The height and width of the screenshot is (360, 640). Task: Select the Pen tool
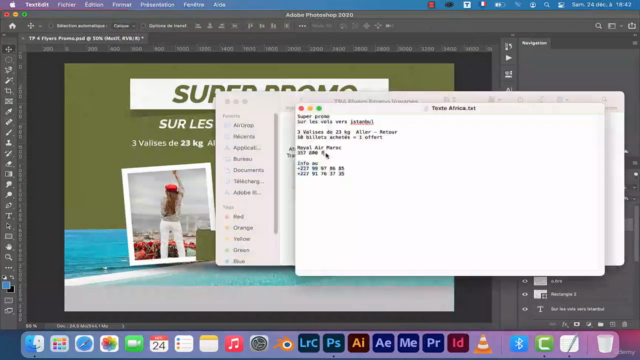click(x=9, y=205)
